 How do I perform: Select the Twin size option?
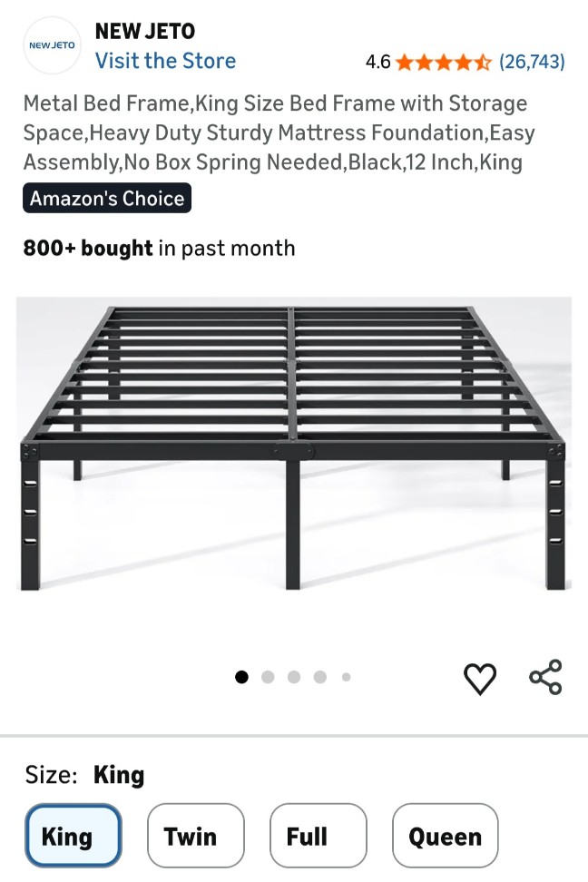(x=196, y=835)
